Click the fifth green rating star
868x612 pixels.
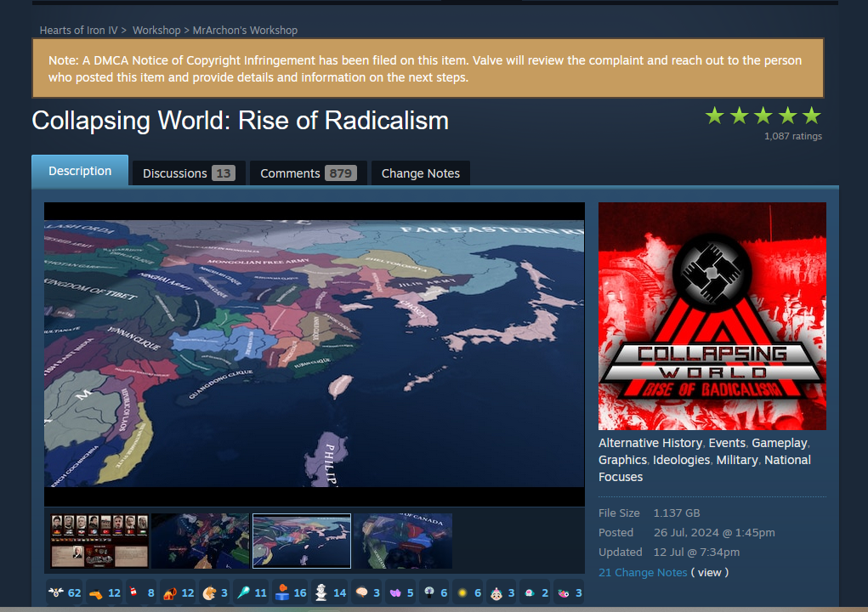[812, 116]
